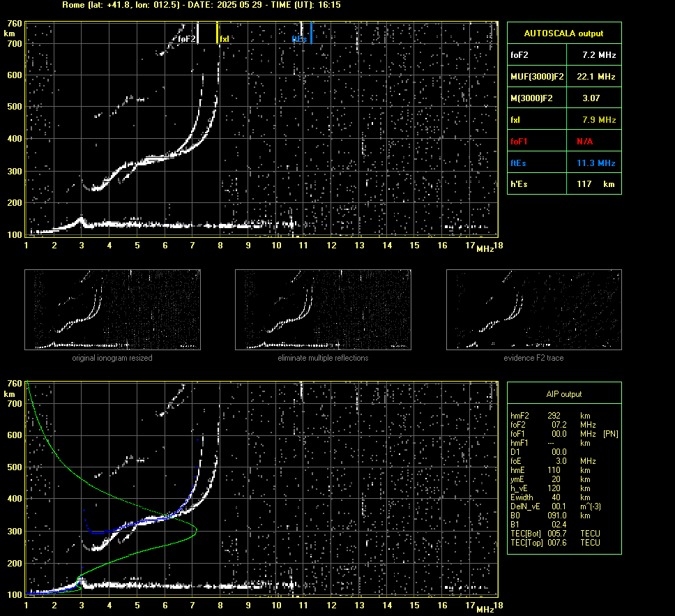Click the Ewidth 40 km row
This screenshot has width=675, height=616.
tap(551, 497)
